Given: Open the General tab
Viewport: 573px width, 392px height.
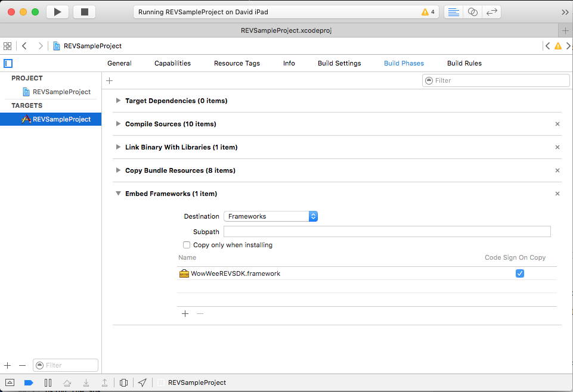Looking at the screenshot, I should (x=119, y=64).
